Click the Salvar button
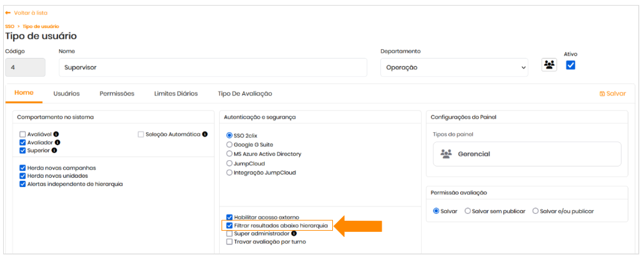This screenshot has height=260, width=644. tap(612, 94)
